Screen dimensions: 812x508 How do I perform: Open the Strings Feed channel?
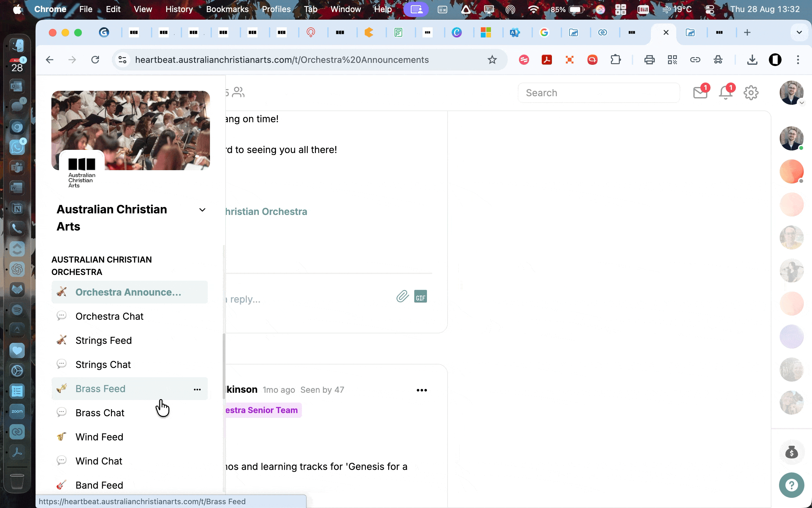(129, 340)
